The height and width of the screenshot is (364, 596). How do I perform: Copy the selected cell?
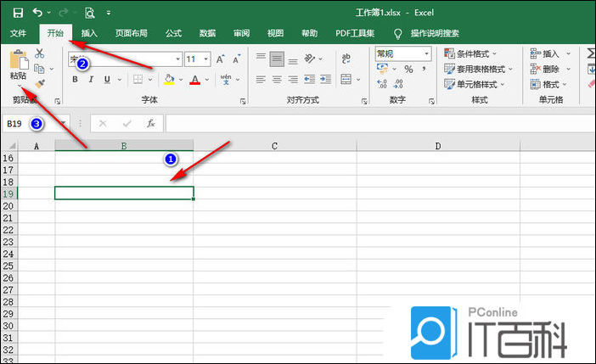(39, 69)
